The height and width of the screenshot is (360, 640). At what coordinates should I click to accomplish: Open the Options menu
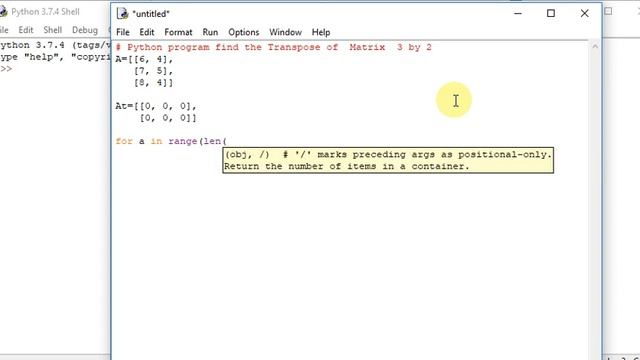pyautogui.click(x=244, y=32)
